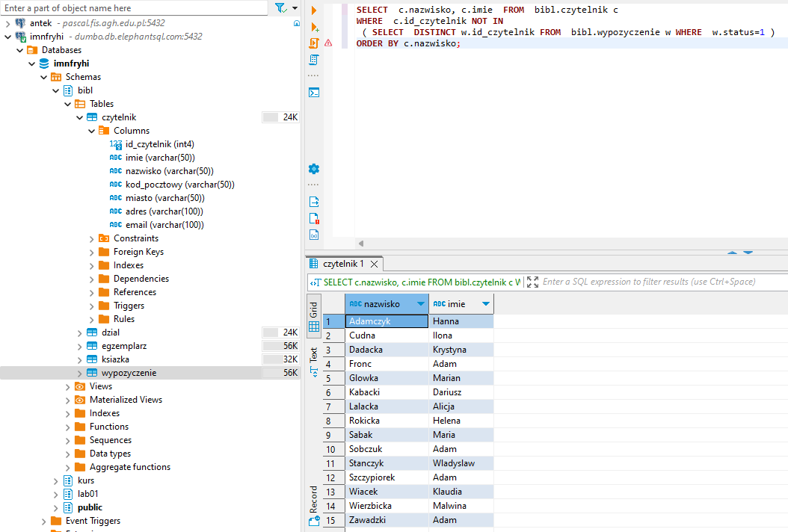
Task: Focus the object name search field
Action: point(135,8)
